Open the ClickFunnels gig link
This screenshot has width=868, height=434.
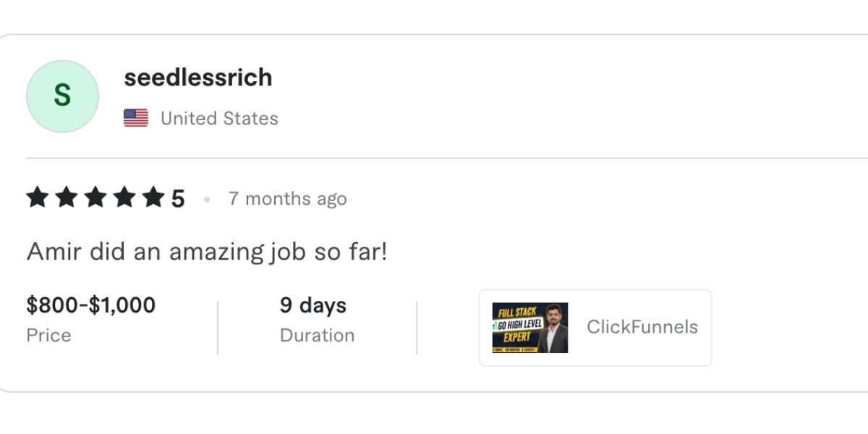pos(642,327)
